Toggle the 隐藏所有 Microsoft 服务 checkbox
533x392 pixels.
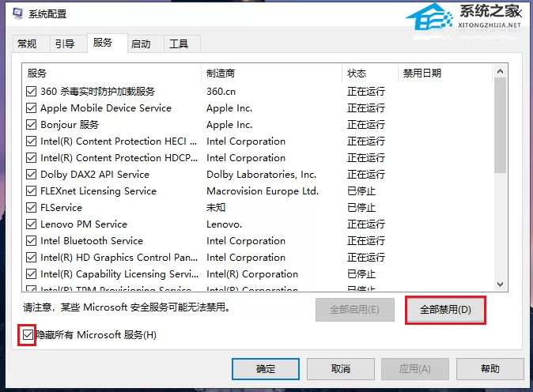click(28, 335)
